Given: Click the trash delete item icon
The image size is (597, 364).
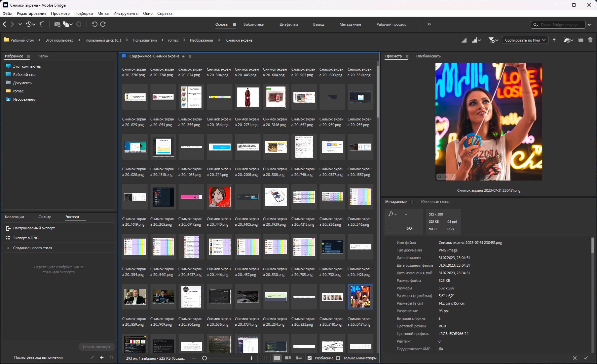Looking at the screenshot, I should [x=590, y=40].
